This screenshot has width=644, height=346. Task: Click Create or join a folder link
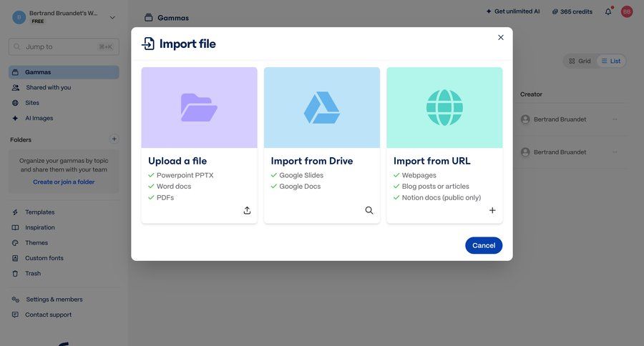coord(64,182)
